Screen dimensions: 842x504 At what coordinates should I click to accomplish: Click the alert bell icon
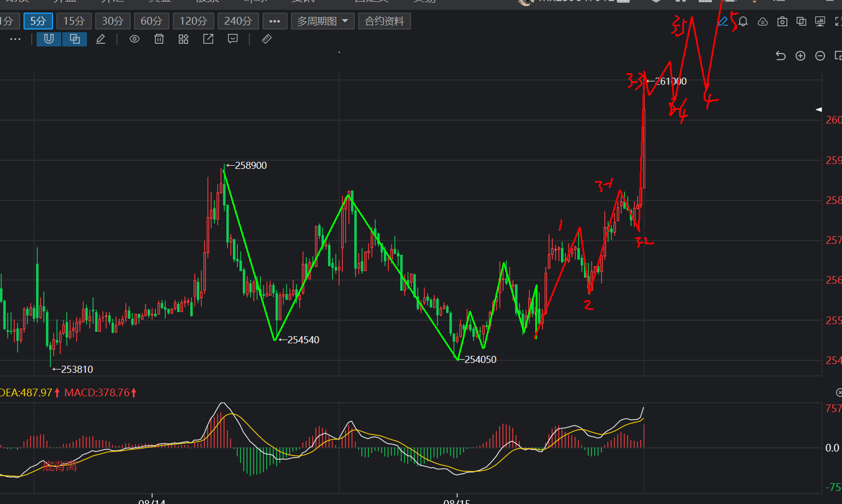coord(743,21)
